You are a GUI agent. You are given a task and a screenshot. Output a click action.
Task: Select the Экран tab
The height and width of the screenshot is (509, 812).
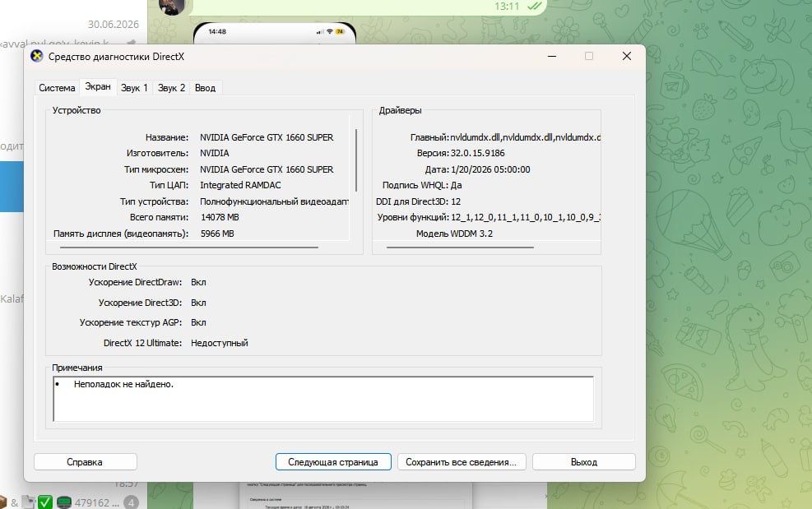(x=98, y=86)
